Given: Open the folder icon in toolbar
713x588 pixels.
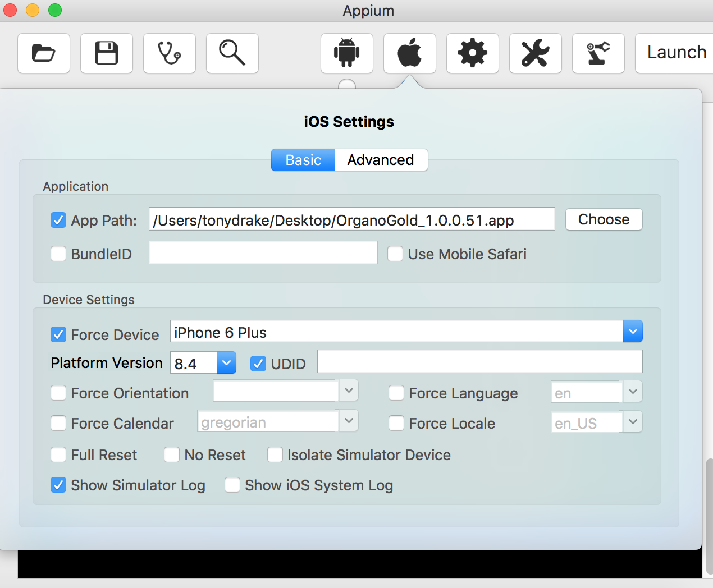Looking at the screenshot, I should (x=44, y=53).
